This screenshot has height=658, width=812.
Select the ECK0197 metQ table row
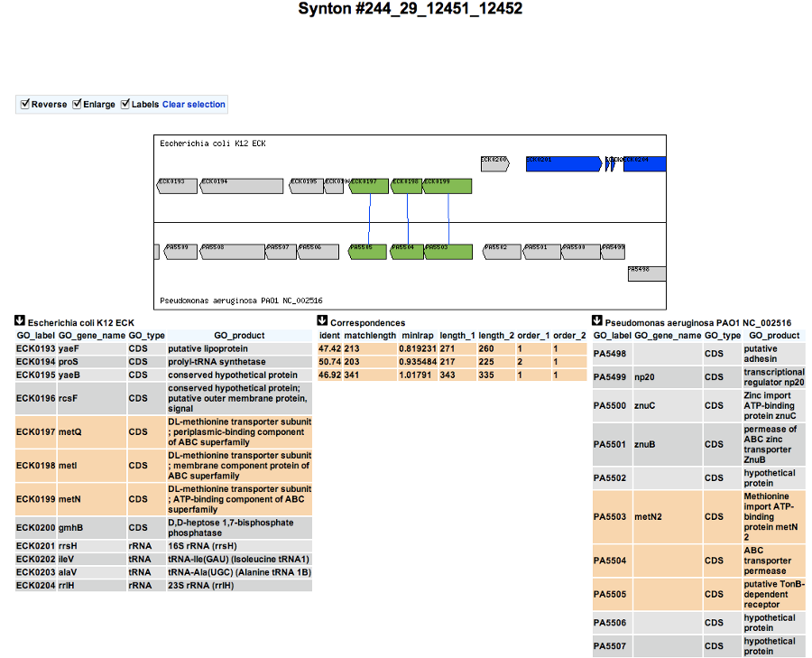[163, 431]
